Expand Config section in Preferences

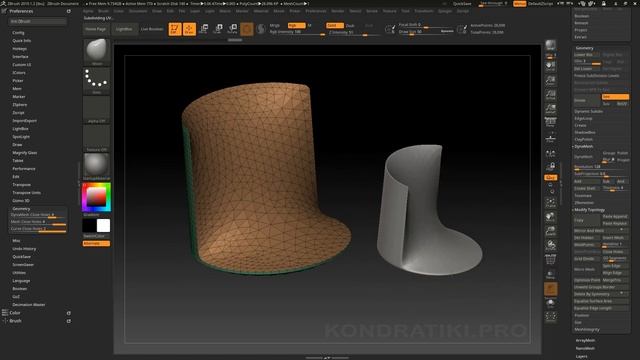coord(18,33)
